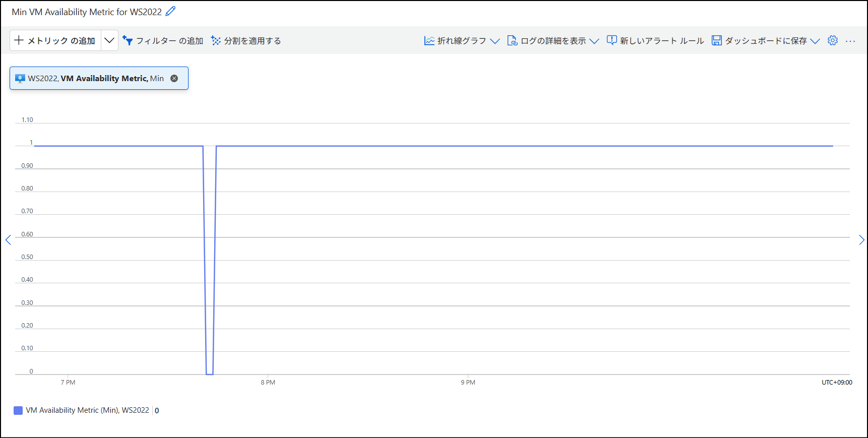Open chart settings gear icon
Image resolution: width=868 pixels, height=438 pixels.
(833, 41)
